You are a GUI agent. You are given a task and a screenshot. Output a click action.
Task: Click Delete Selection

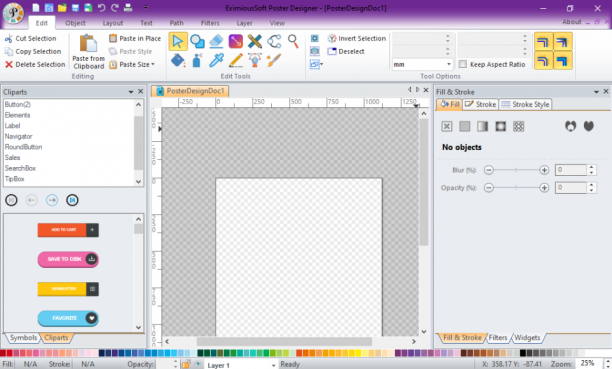pyautogui.click(x=35, y=64)
